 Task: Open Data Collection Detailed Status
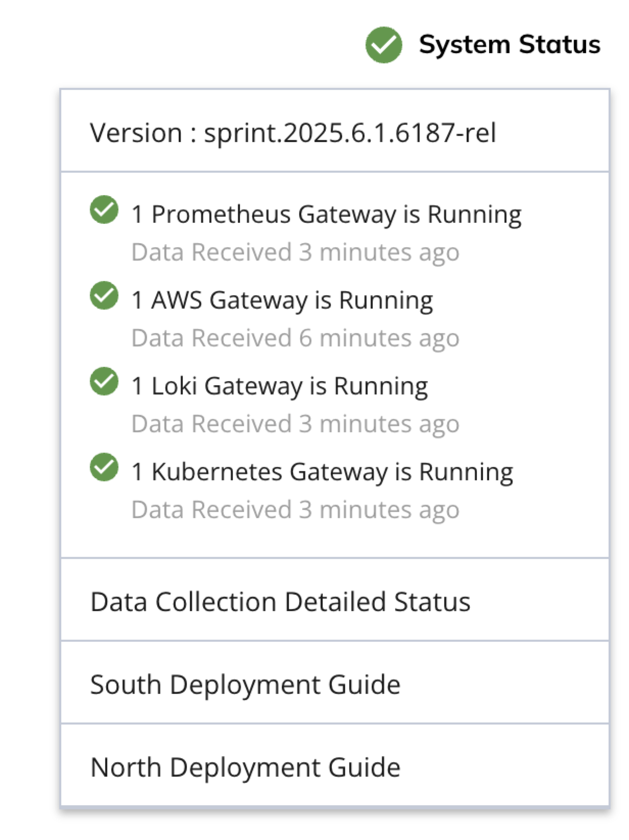point(335,601)
